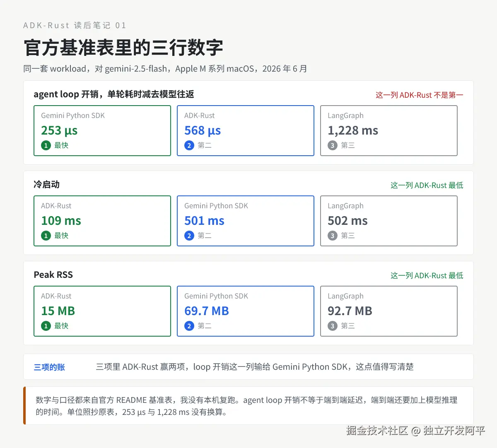Click the rank 3 badge under 1,228 ms

(333, 145)
